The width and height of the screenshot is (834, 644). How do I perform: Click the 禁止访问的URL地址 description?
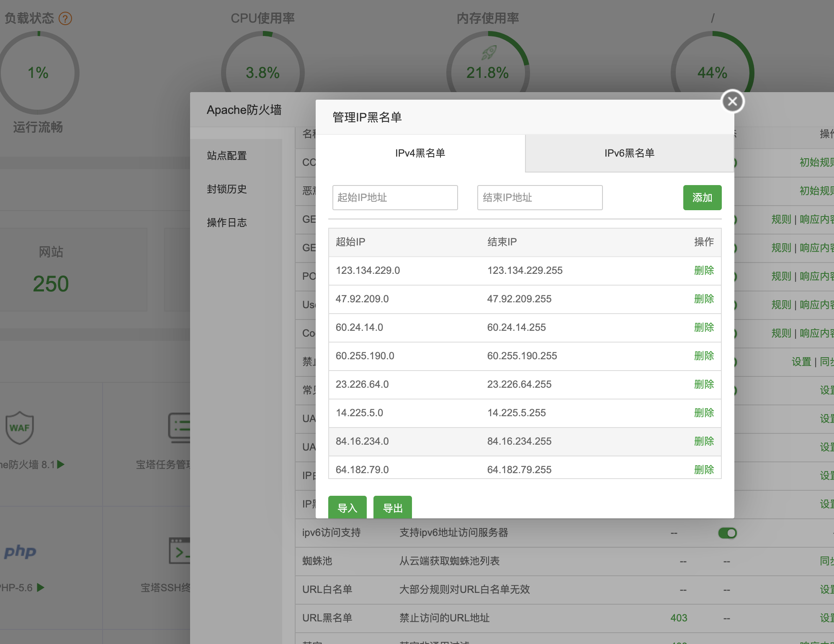[444, 618]
